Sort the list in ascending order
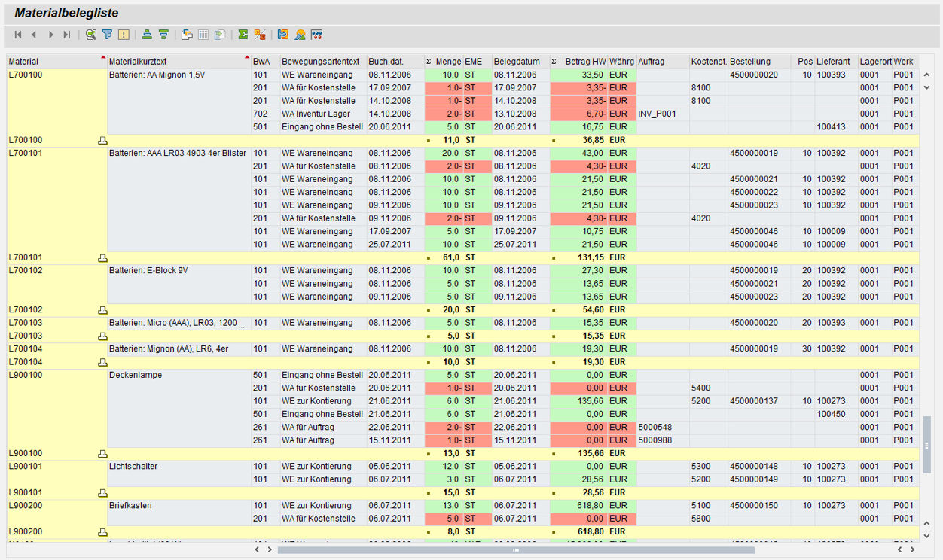Viewport: 943px width, 560px height. coord(147,35)
